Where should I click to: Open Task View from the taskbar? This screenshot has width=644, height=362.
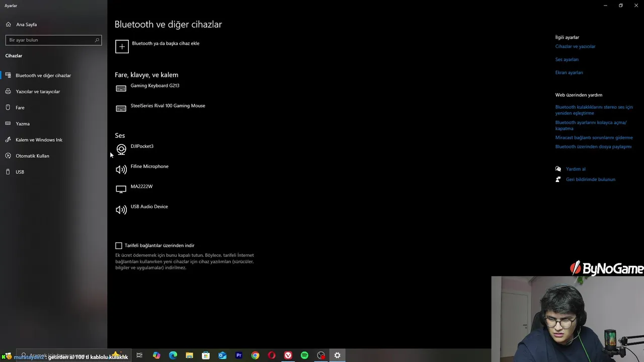139,355
